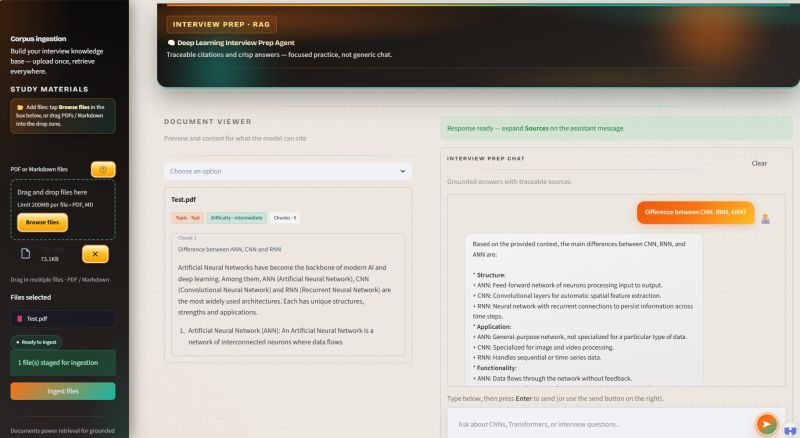This screenshot has height=438, width=800.
Task: Click the blue widget icon at bottom-right corner
Action: pyautogui.click(x=790, y=430)
